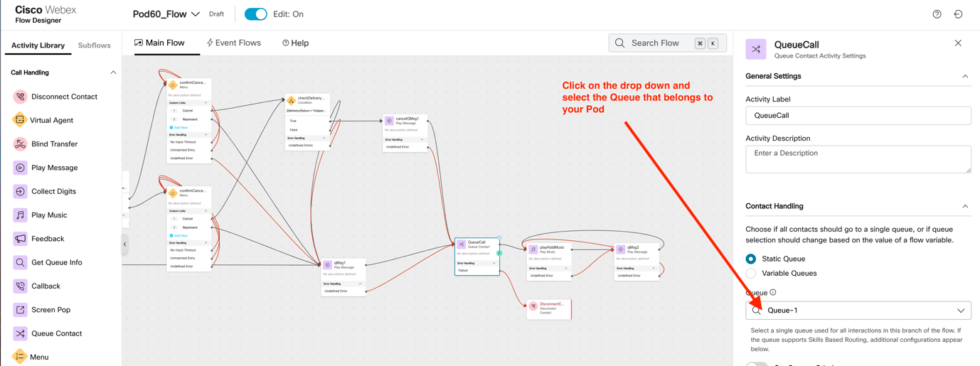Collapse the Call Handling section
Viewport: 980px width, 366px height.
113,72
